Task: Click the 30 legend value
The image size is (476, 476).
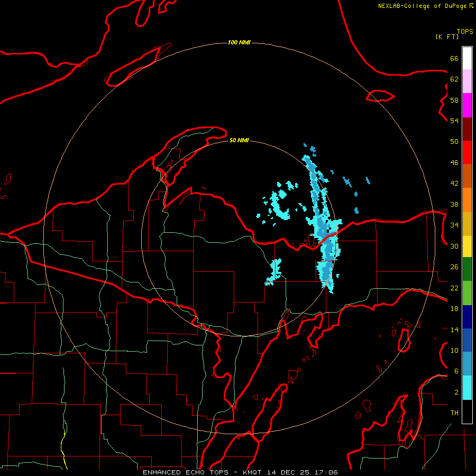Action: (x=454, y=246)
